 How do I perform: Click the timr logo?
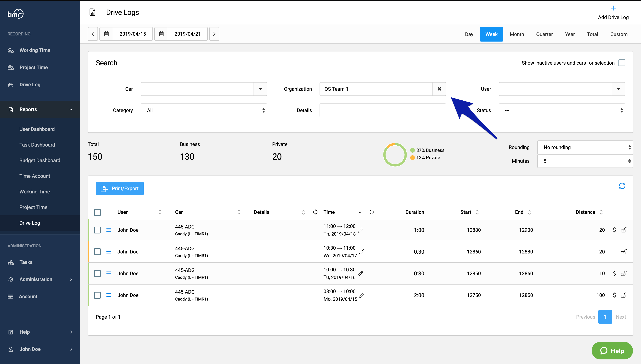15,14
